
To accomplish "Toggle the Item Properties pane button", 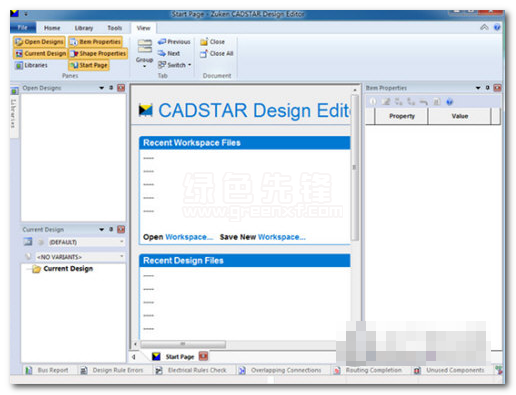I will point(96,42).
